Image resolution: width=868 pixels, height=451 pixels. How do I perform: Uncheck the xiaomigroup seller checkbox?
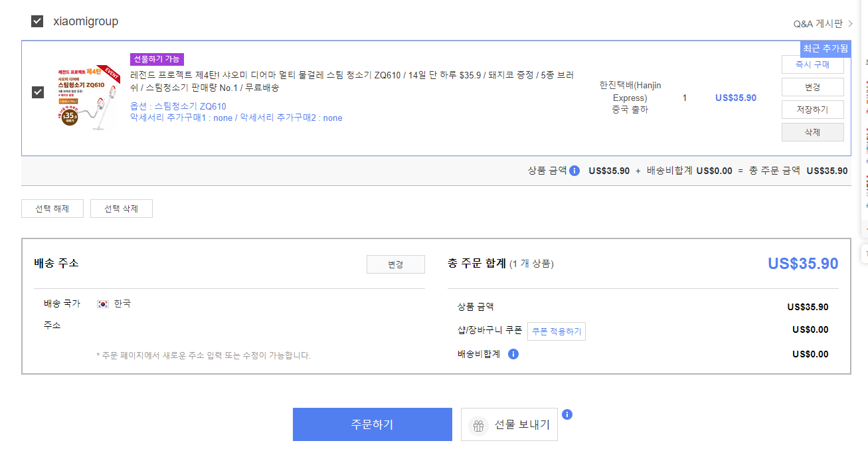tap(37, 21)
